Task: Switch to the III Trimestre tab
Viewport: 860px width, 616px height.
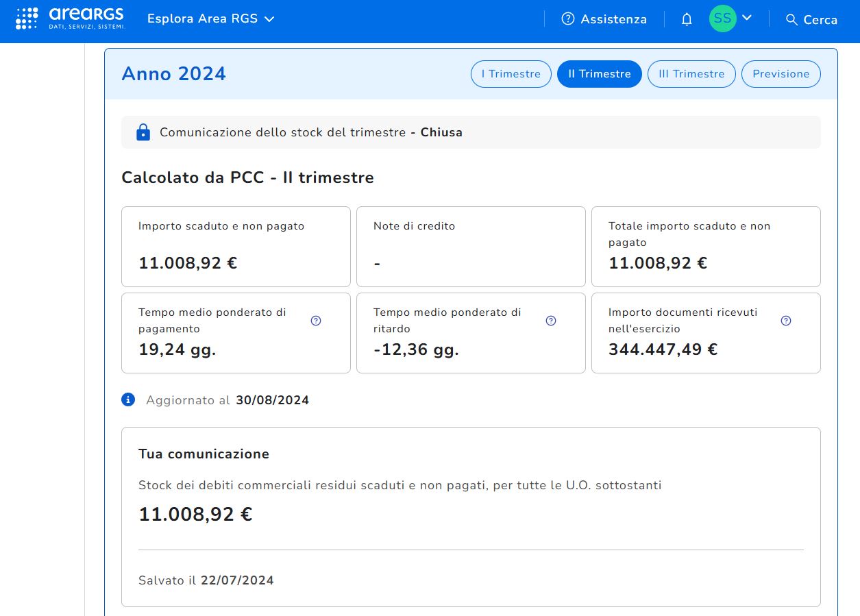Action: pos(691,74)
